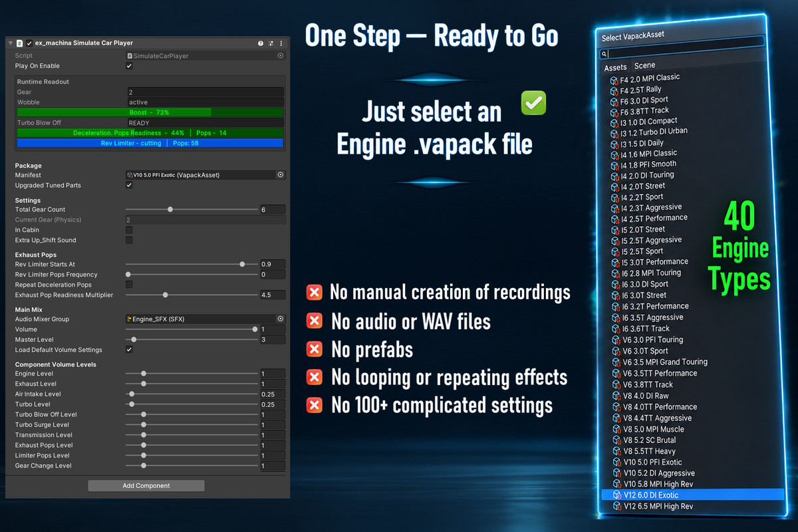Click the asset icon beside I5 2.0T Street
This screenshot has height=532, width=798.
tap(614, 231)
